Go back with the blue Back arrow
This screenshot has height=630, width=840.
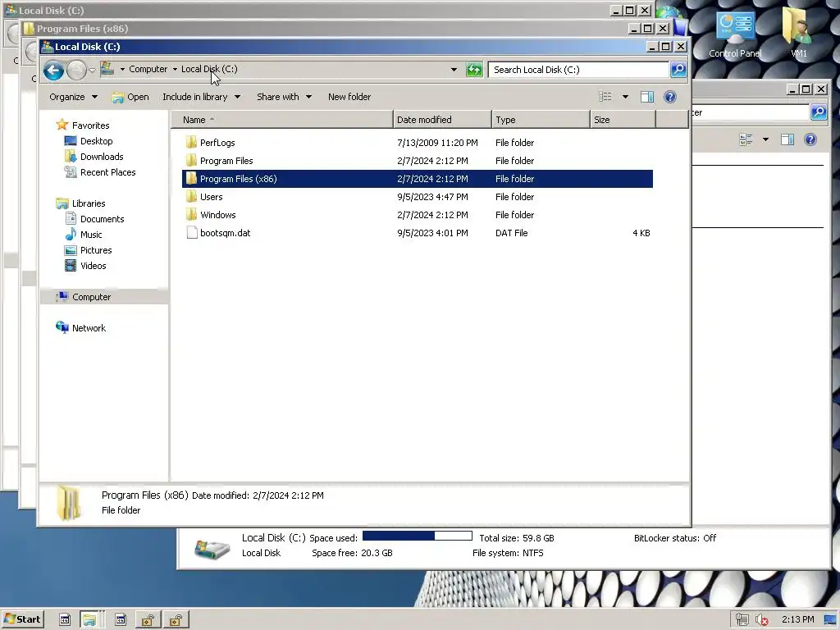[53, 71]
